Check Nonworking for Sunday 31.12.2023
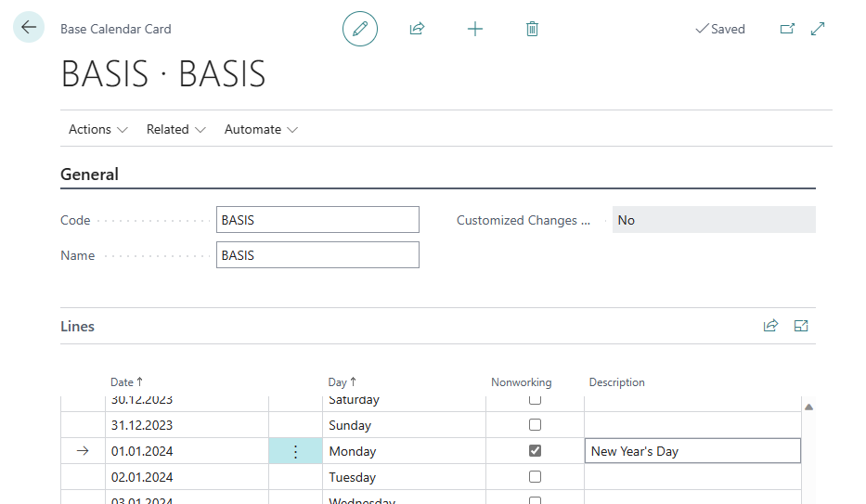The width and height of the screenshot is (866, 504). (535, 425)
